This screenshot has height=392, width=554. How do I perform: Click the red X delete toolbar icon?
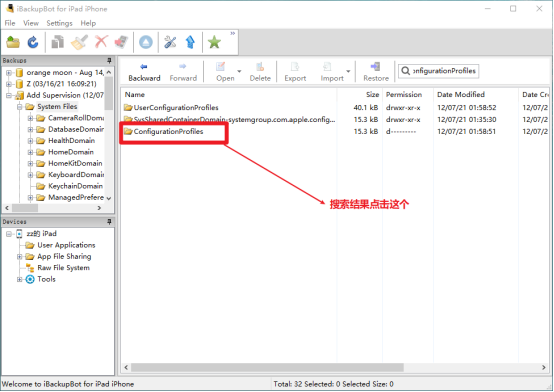[101, 42]
